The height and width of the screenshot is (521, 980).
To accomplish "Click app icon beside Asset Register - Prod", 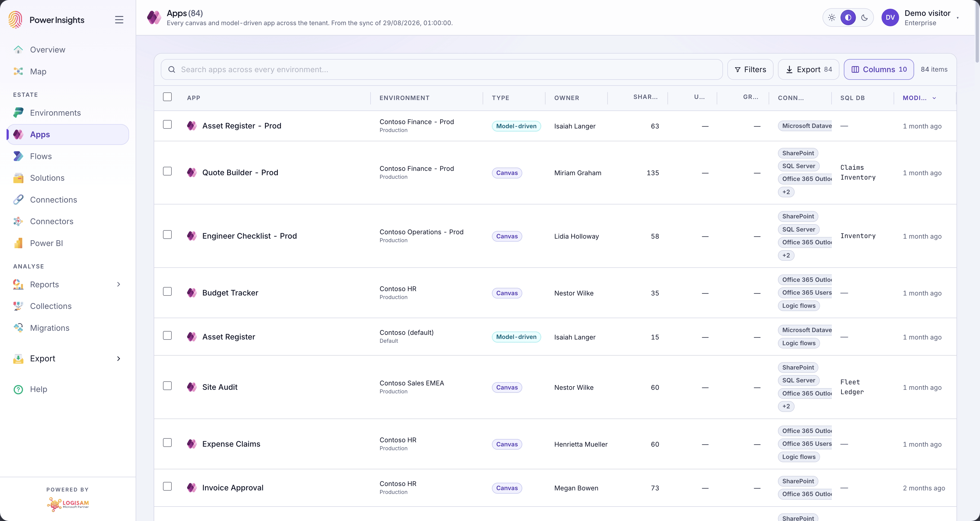I will (x=192, y=126).
